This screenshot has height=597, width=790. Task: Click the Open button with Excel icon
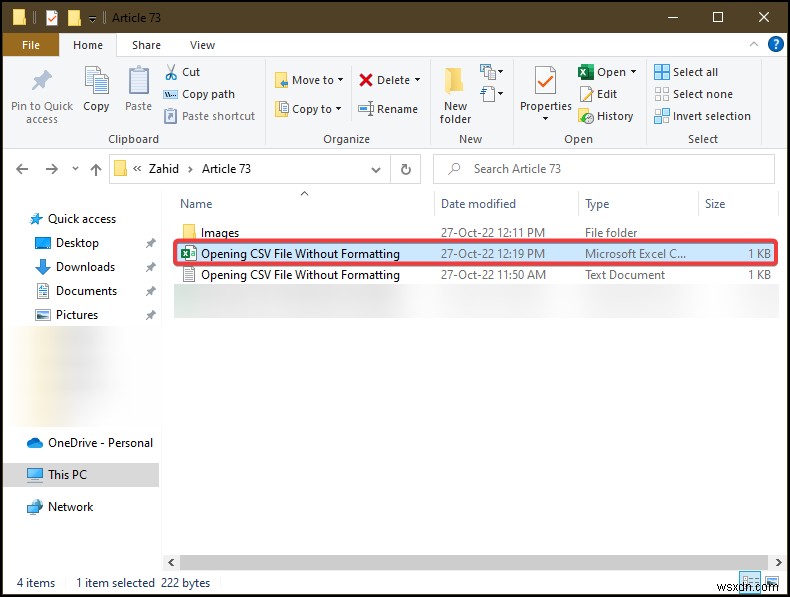[602, 72]
